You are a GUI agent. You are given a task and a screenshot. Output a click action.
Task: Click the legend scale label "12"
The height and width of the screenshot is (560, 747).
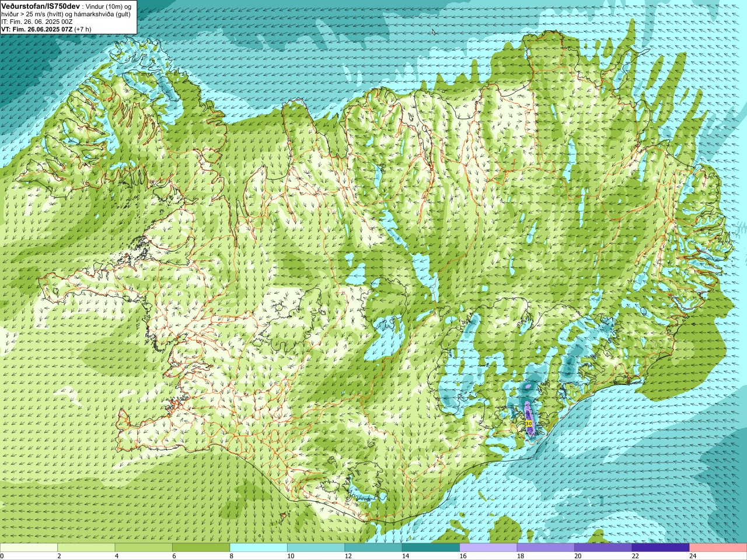pos(348,556)
